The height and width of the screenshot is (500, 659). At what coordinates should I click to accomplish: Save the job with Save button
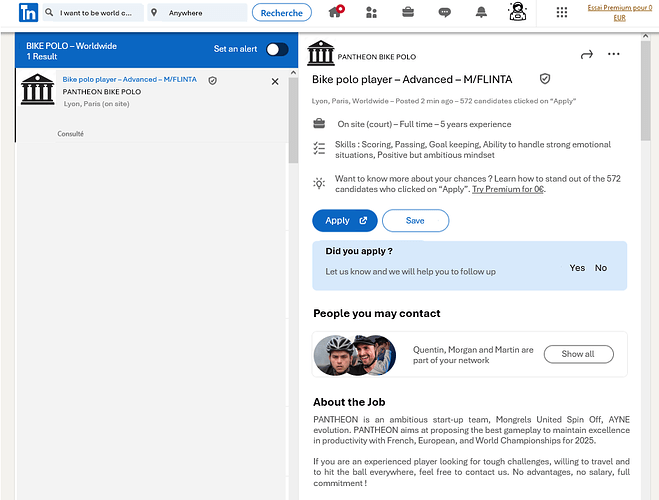coord(415,221)
